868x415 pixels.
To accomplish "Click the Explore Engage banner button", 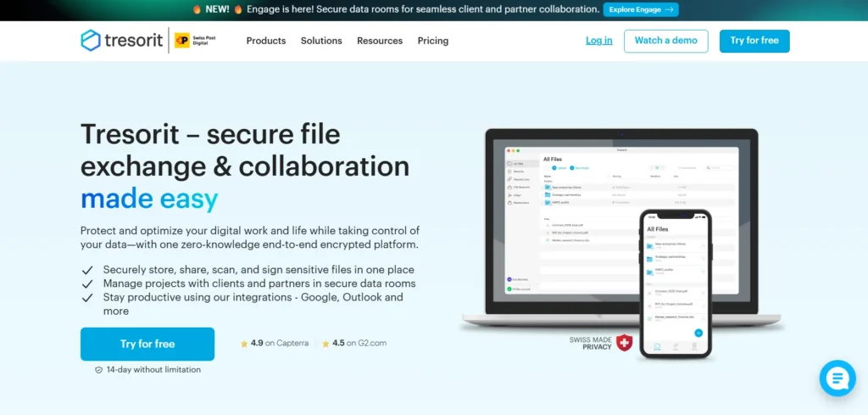I will tap(641, 9).
